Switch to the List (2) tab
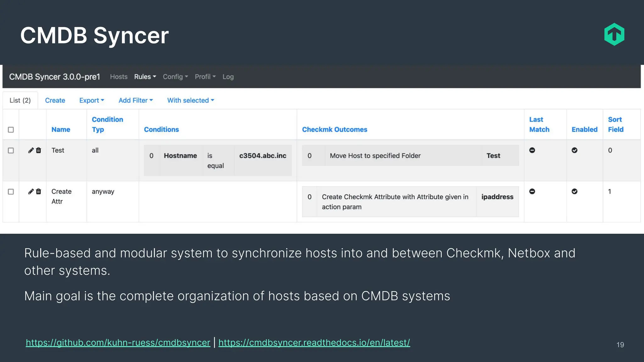 coord(20,100)
